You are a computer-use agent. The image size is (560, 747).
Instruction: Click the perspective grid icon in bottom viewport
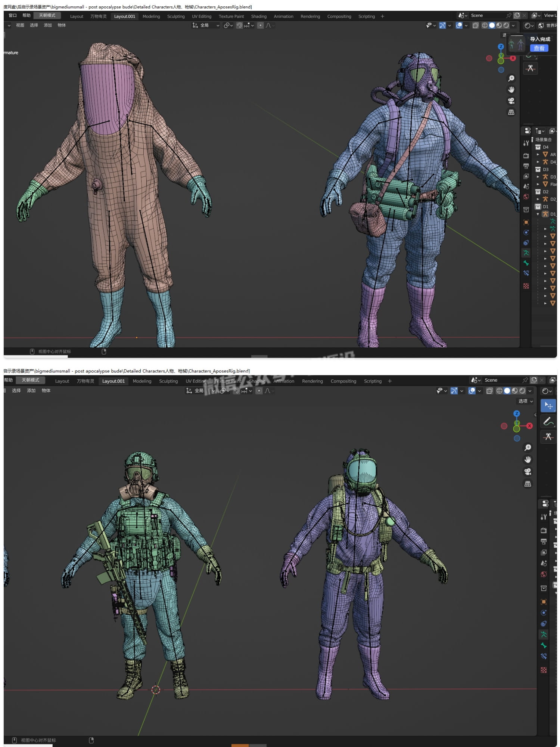point(528,484)
